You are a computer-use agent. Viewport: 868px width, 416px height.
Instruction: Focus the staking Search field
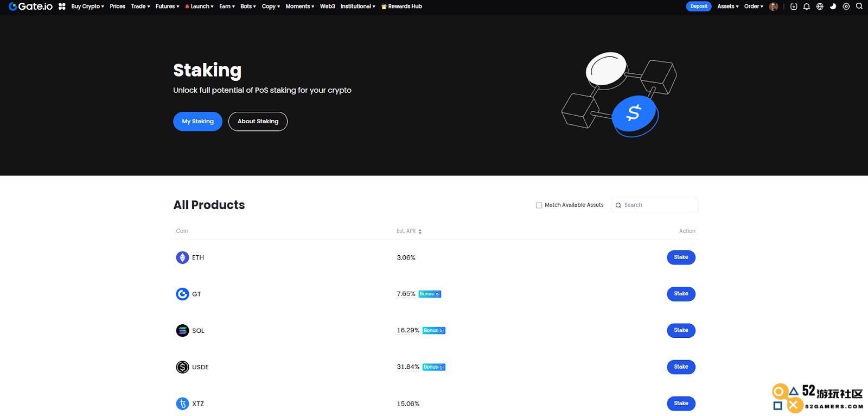tap(654, 205)
